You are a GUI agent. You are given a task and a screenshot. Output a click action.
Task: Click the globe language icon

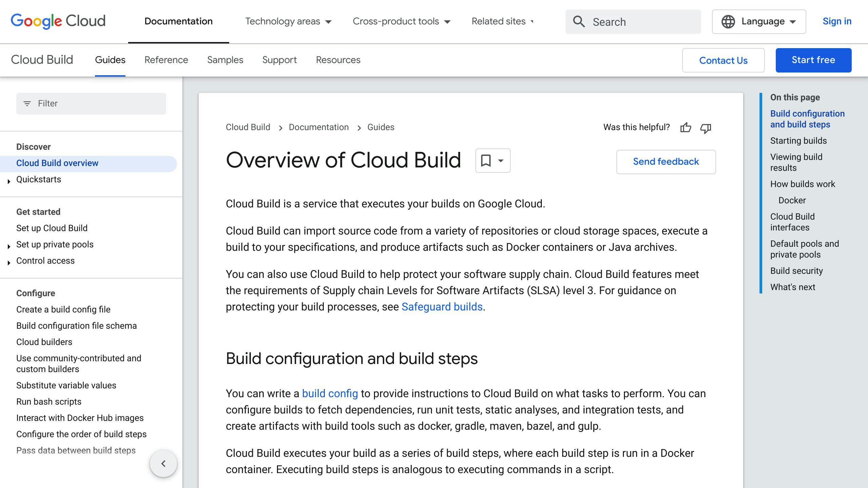pyautogui.click(x=728, y=22)
